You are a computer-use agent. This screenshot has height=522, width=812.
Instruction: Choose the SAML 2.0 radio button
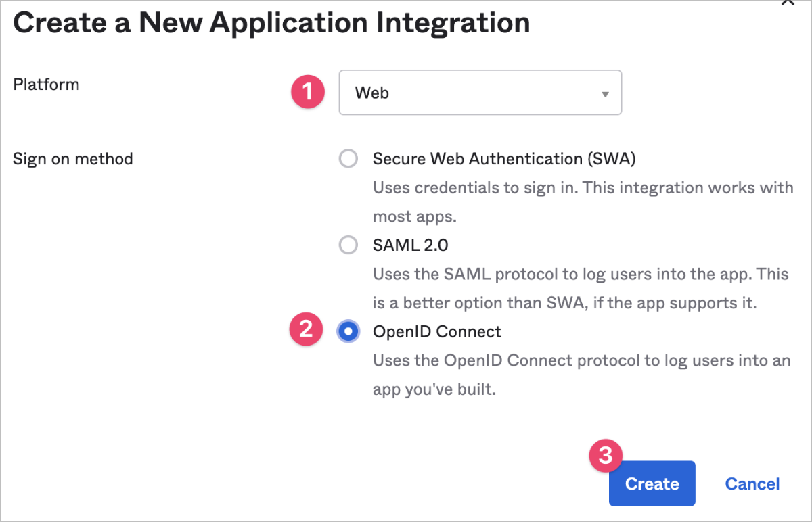pos(348,245)
